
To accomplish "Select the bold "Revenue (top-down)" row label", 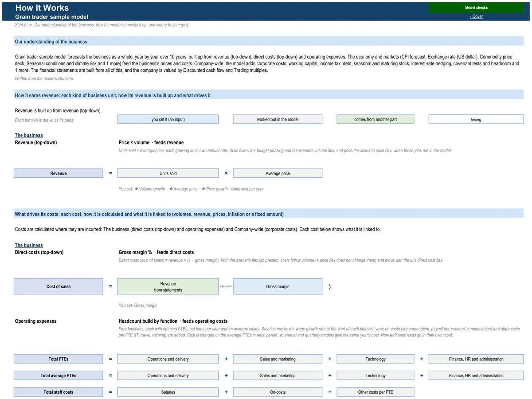I will coord(36,142).
